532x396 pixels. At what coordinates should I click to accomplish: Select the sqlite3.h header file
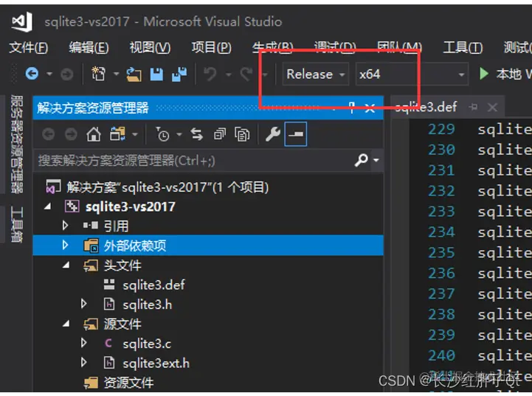click(148, 305)
